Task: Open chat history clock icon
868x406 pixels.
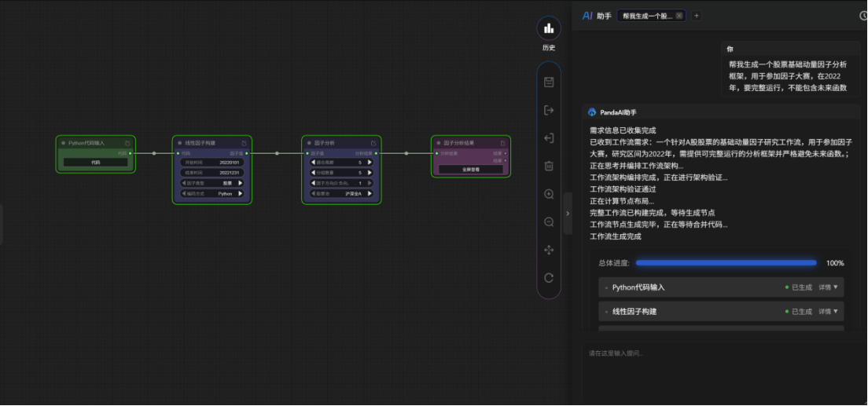Action: 863,16
